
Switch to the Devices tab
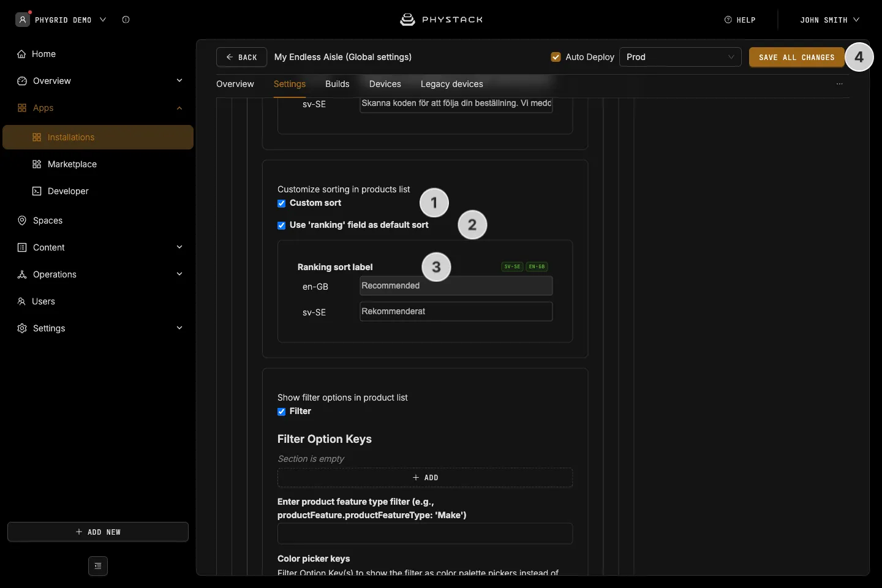tap(385, 84)
